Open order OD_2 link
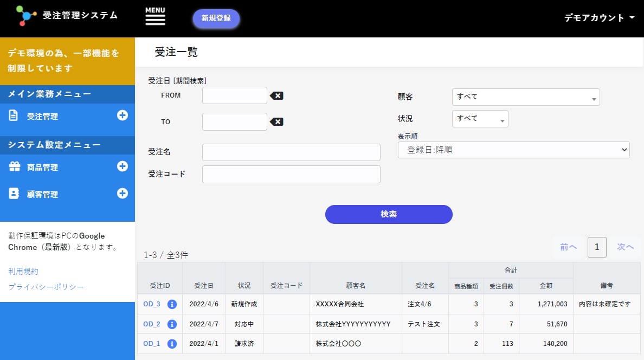 pos(152,324)
